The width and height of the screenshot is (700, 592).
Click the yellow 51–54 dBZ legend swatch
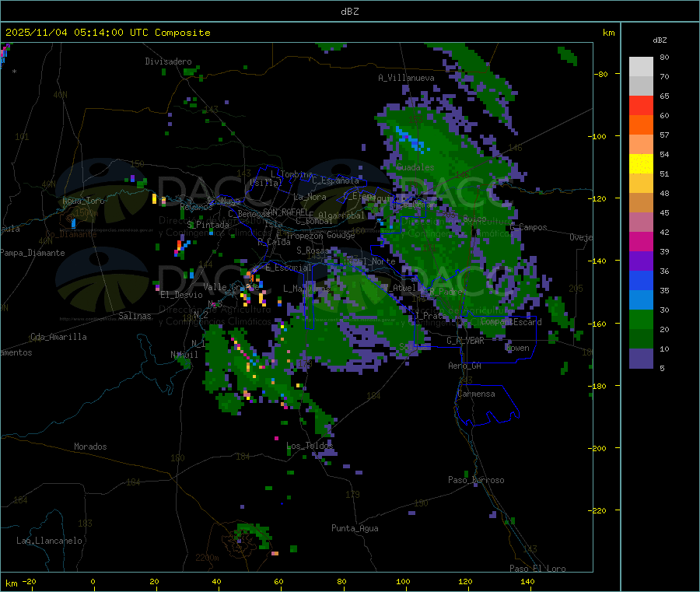pos(641,164)
